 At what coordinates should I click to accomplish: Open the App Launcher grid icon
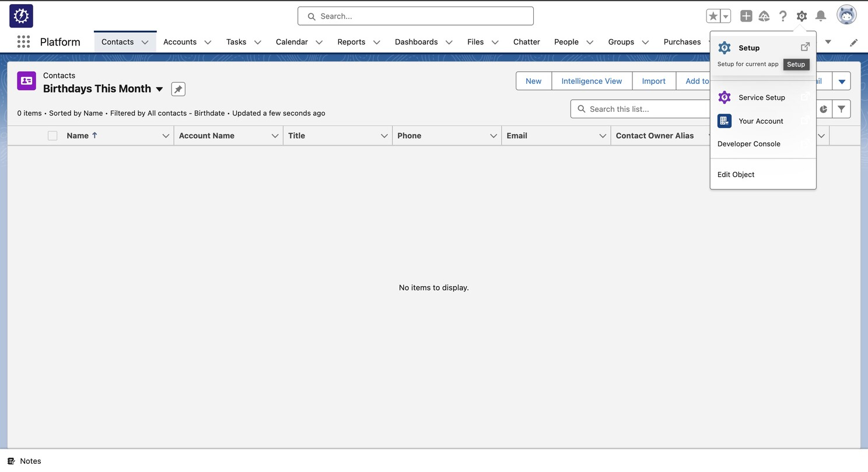23,42
